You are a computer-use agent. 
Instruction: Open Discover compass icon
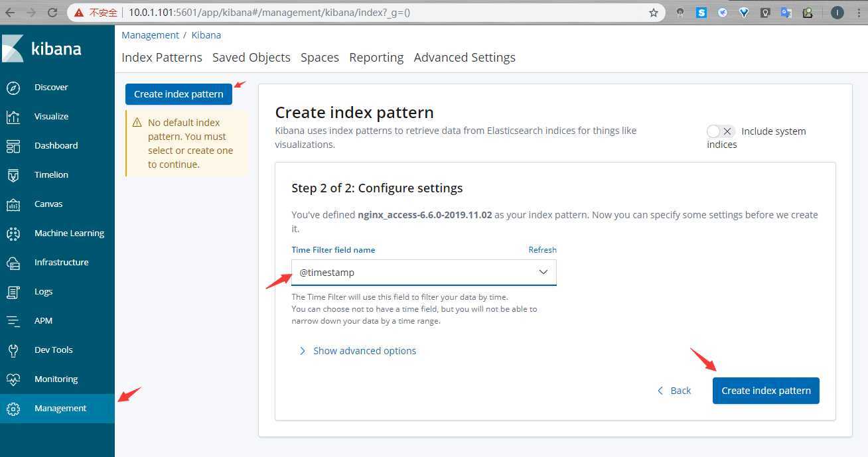pos(13,88)
